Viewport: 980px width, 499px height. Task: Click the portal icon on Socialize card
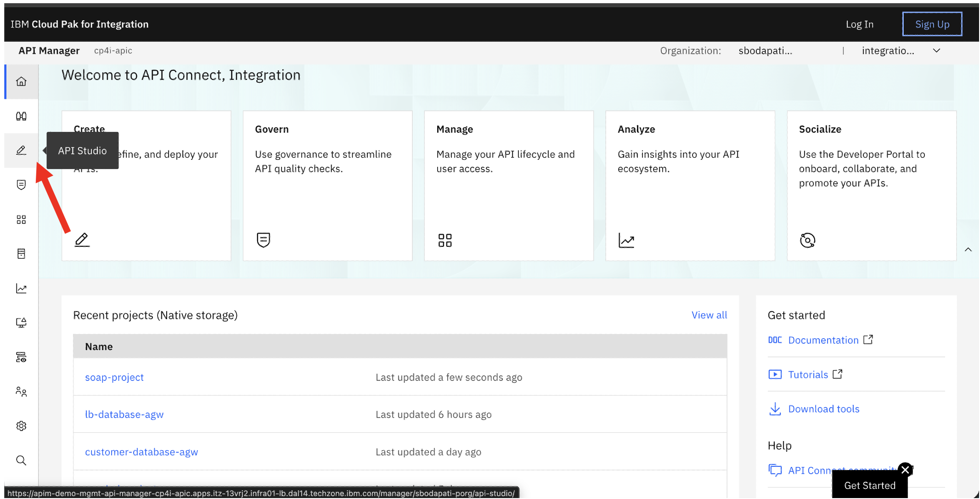tap(807, 240)
